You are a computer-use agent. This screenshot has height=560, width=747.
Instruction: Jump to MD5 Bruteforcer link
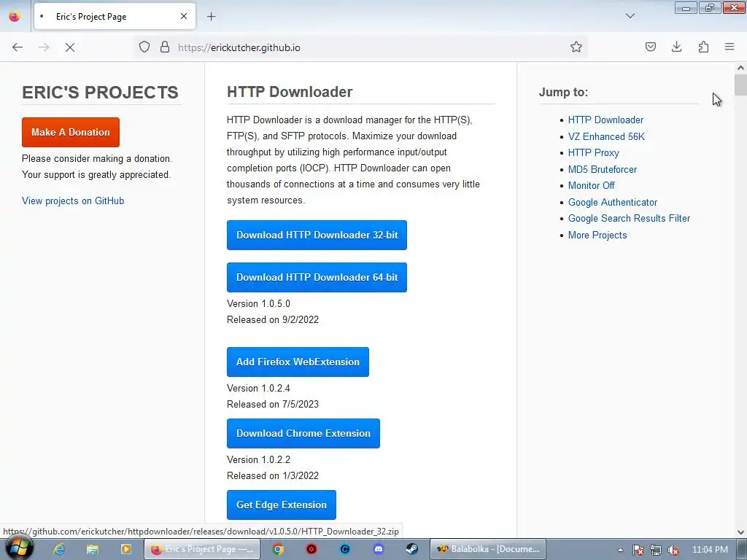(602, 169)
